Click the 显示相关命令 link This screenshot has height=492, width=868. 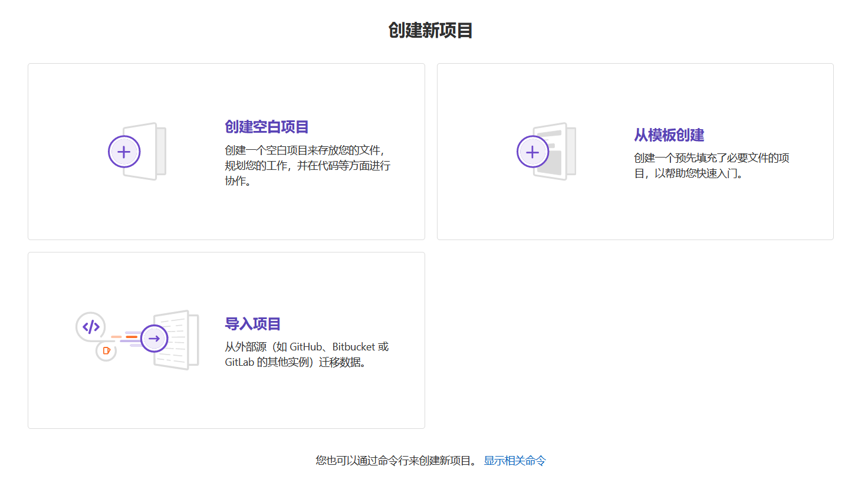click(x=515, y=461)
